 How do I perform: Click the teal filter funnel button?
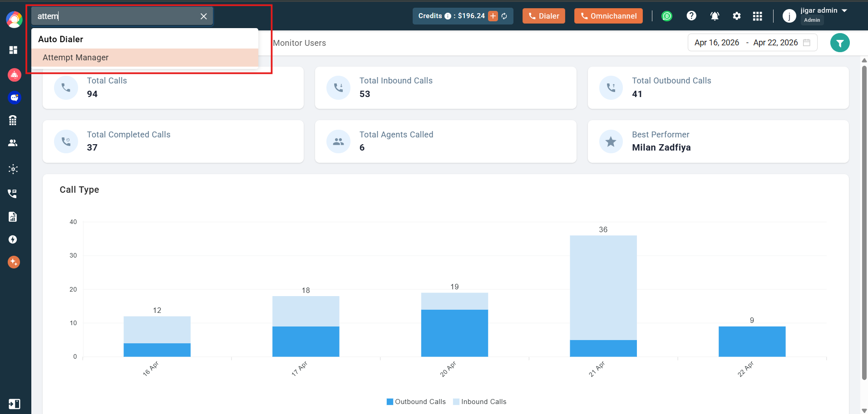pyautogui.click(x=840, y=43)
